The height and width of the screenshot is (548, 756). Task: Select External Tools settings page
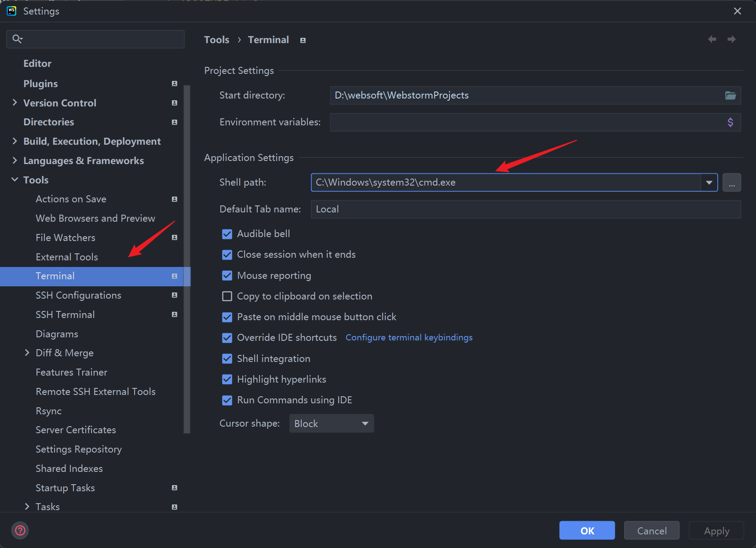click(67, 257)
